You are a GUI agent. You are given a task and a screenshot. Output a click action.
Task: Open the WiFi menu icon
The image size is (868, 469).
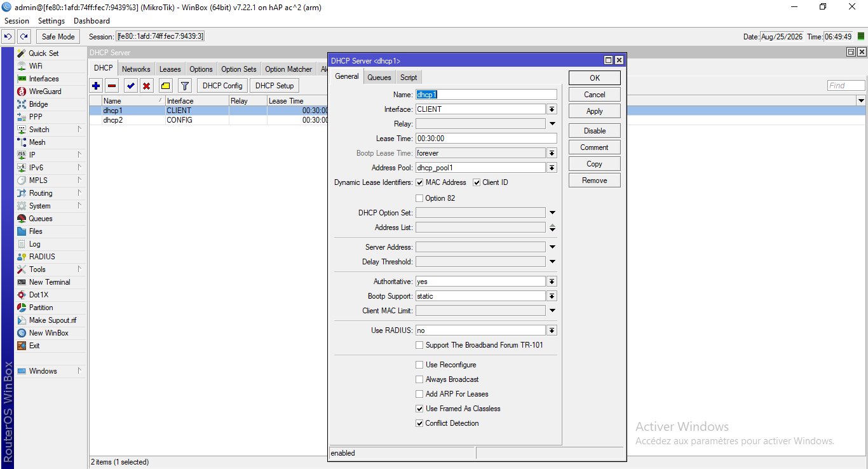pos(22,66)
